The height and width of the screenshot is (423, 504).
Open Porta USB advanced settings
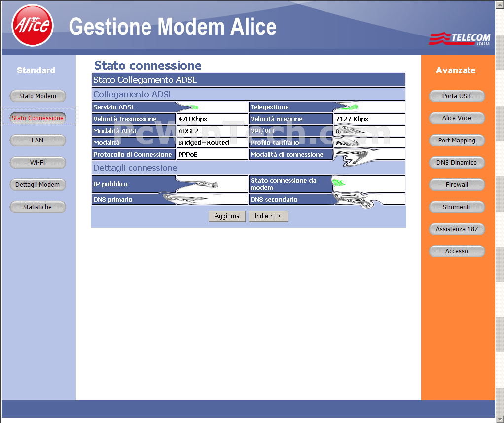457,96
